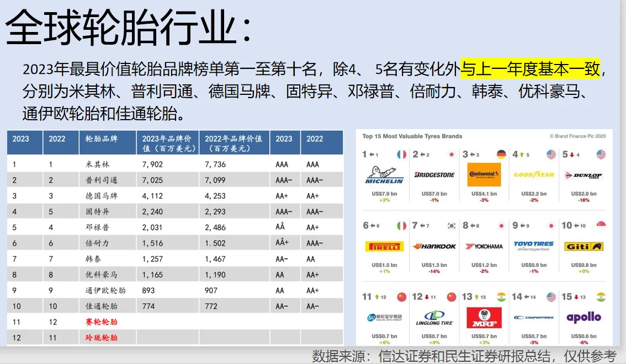Image resolution: width=626 pixels, height=364 pixels.
Task: Click the US flag beside rank 4
Action: (551, 154)
